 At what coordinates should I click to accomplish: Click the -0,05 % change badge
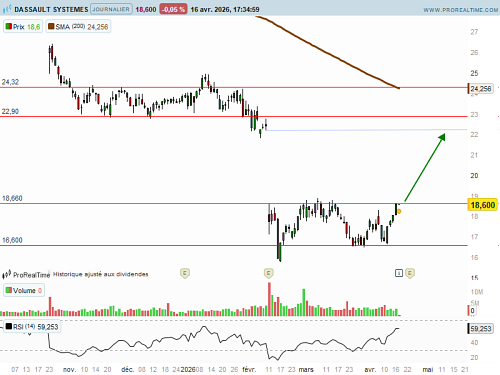(x=173, y=9)
